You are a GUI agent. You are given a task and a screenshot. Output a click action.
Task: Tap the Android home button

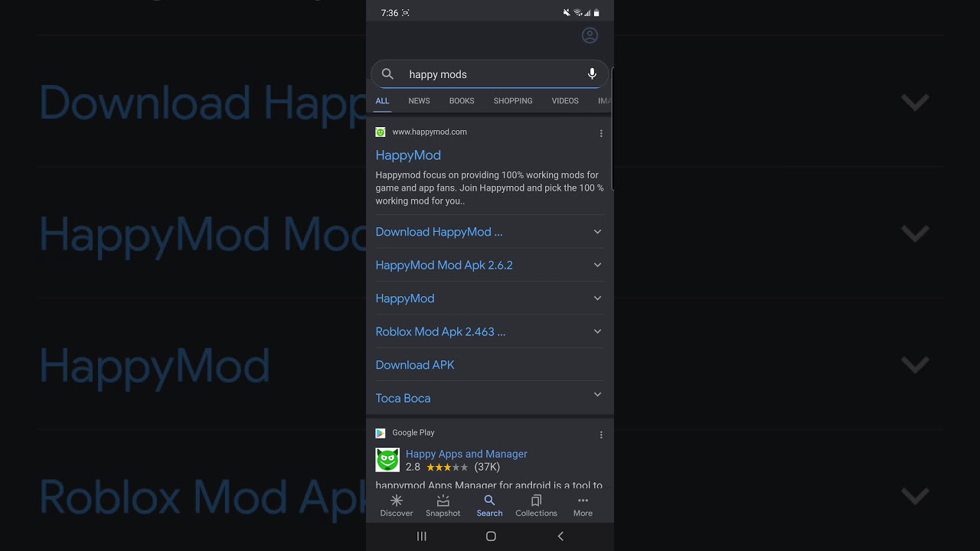coord(491,536)
